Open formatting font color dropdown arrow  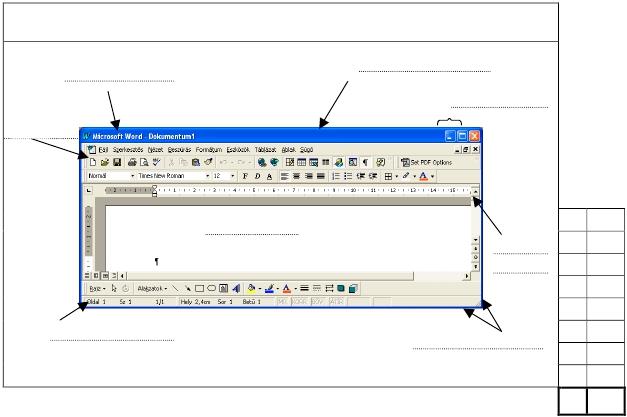[x=433, y=176]
